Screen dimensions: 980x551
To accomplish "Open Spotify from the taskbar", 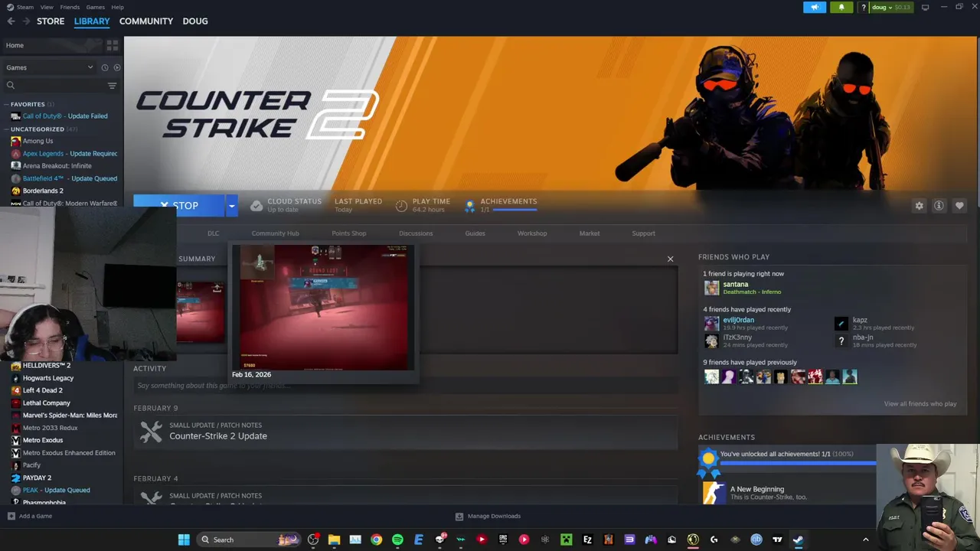I will pos(397,540).
